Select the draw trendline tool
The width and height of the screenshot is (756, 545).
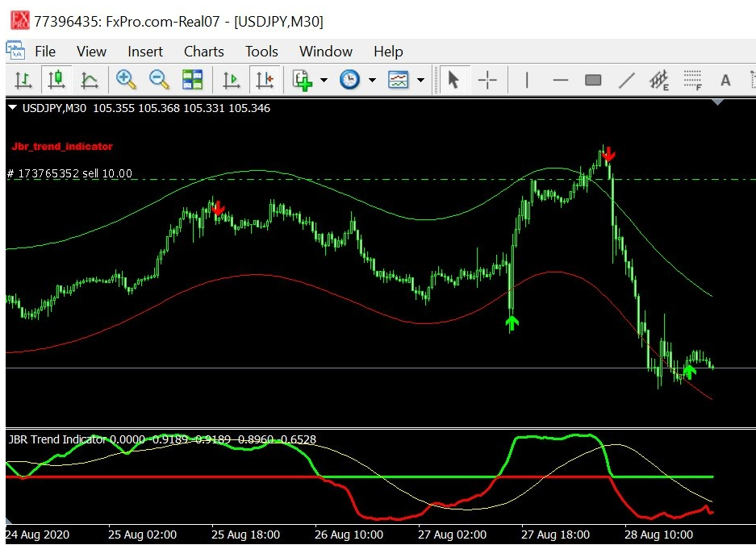(626, 80)
